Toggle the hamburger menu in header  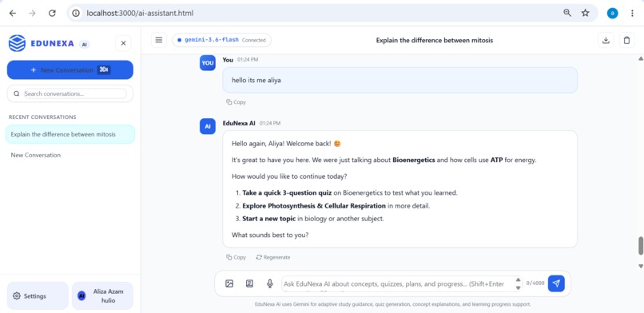159,40
